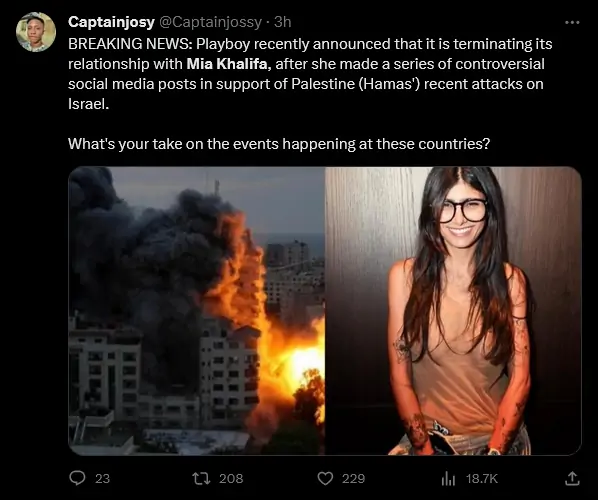
Task: Open the photo of woman wearing glasses
Action: (453, 310)
